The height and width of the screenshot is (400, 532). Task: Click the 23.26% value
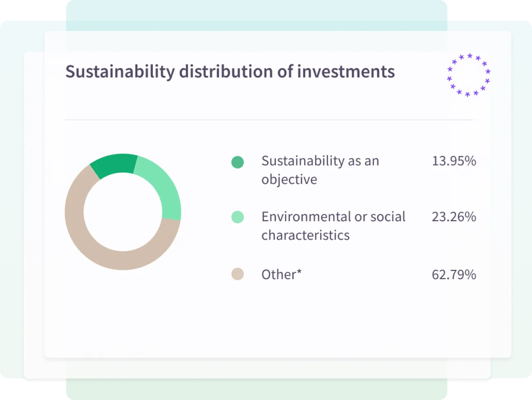coord(454,217)
